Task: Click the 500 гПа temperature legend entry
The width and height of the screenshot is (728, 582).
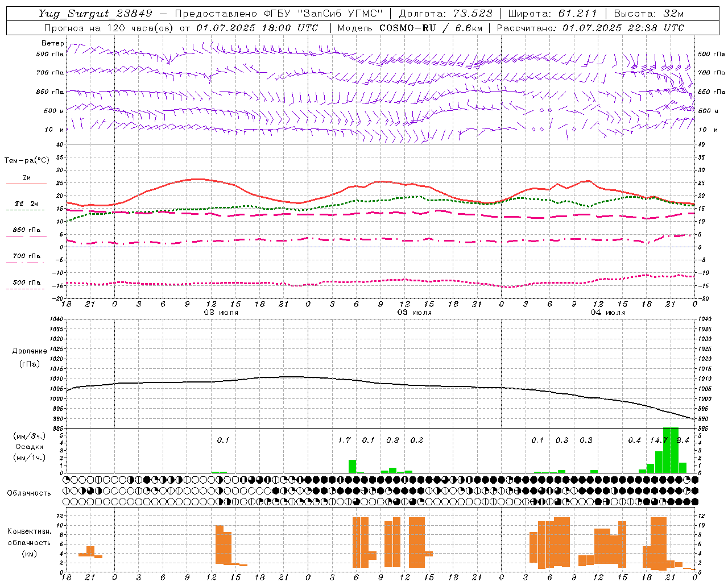Action: pos(27,282)
